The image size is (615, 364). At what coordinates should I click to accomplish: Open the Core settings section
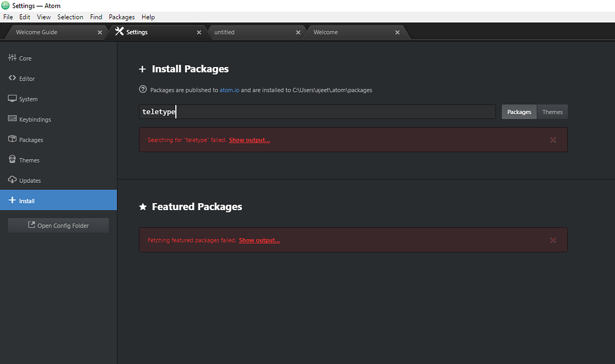click(x=24, y=58)
